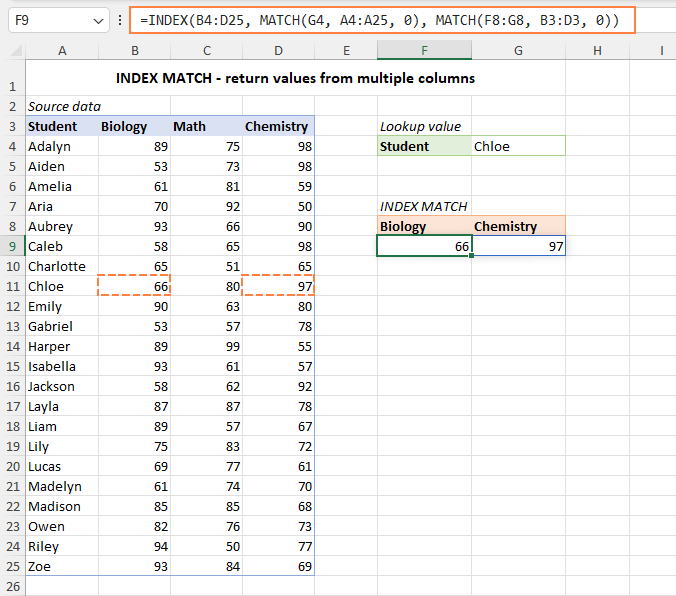Select the 'Zoe' cell

(62, 566)
